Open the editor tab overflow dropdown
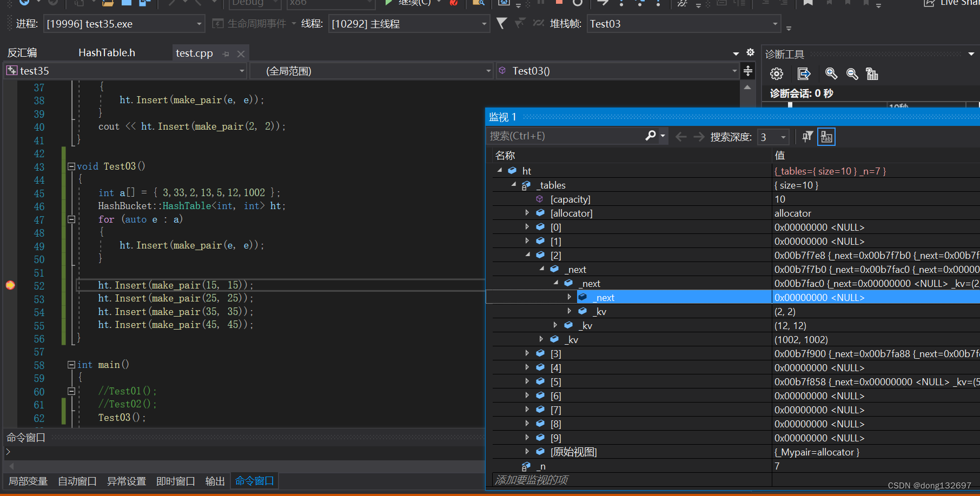Viewport: 980px width, 496px height. click(736, 53)
